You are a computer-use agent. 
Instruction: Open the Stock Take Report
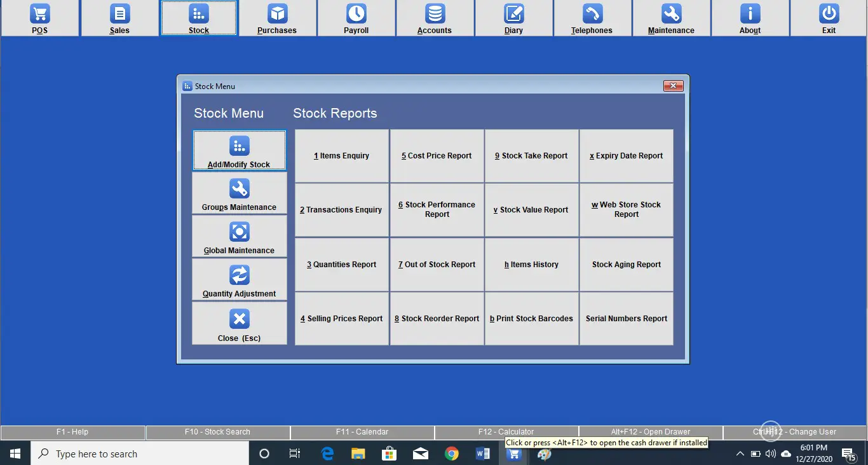pyautogui.click(x=531, y=156)
